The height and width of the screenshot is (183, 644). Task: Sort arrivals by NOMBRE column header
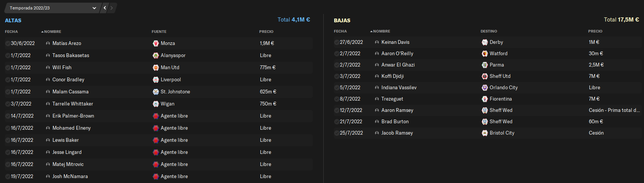51,32
